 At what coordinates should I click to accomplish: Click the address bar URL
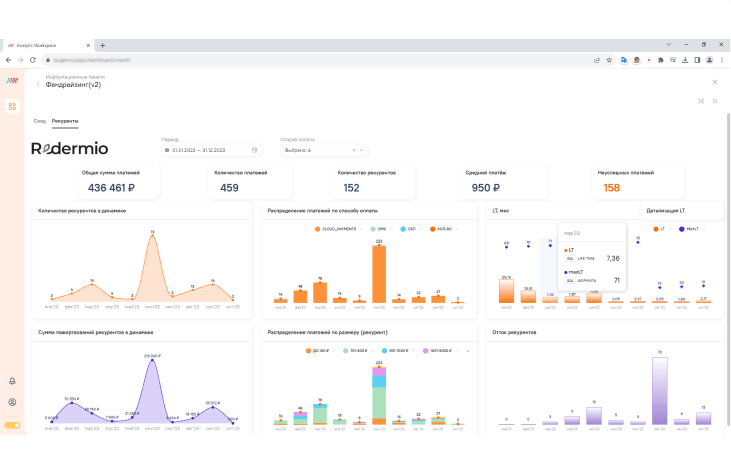[92, 60]
